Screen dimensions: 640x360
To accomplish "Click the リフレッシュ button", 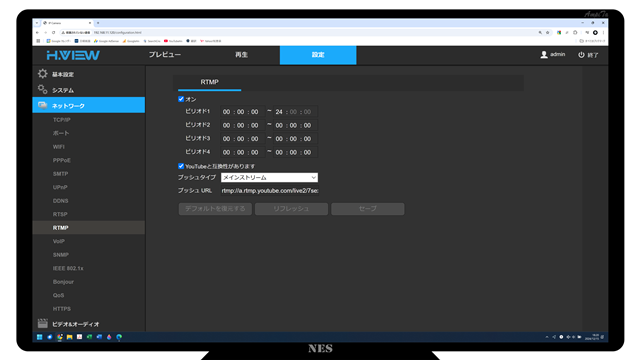I will pos(291,209).
